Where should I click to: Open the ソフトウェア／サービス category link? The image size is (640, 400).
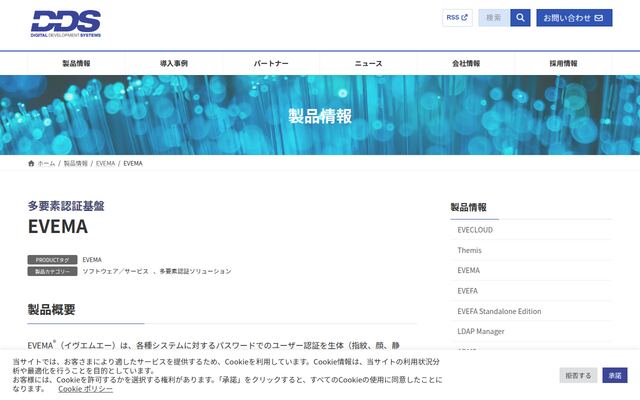(x=116, y=271)
